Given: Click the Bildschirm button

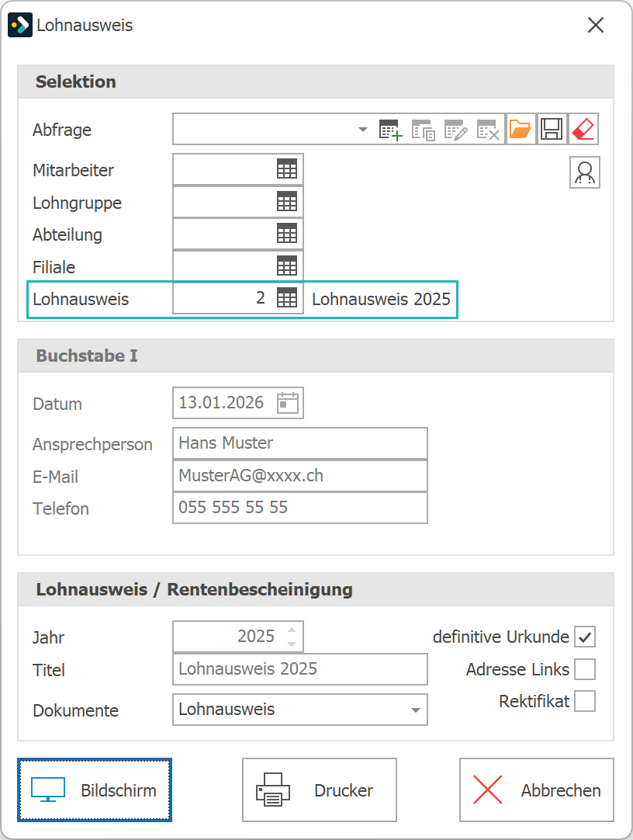Looking at the screenshot, I should (95, 790).
